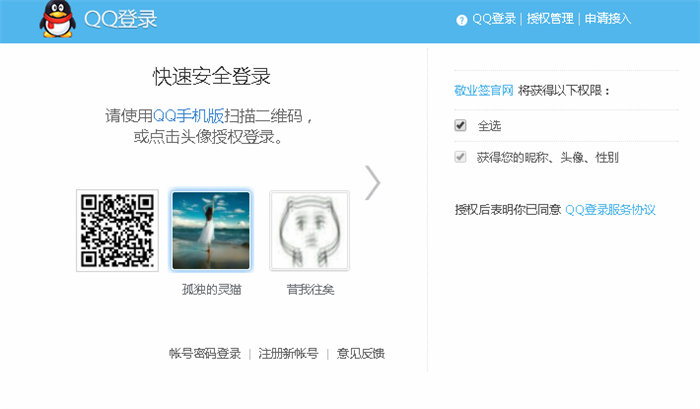Select the 孤独的灵猫 beach avatar
This screenshot has height=409, width=700.
coord(211,230)
